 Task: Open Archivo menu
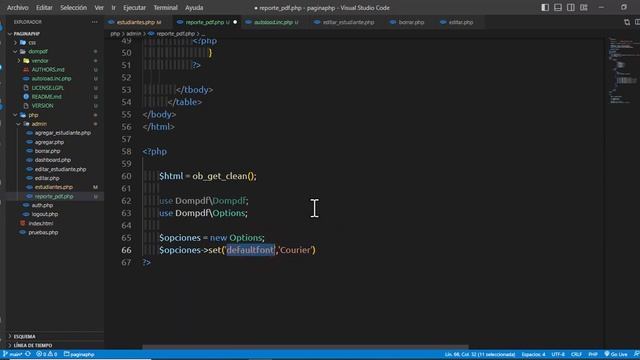click(x=18, y=7)
